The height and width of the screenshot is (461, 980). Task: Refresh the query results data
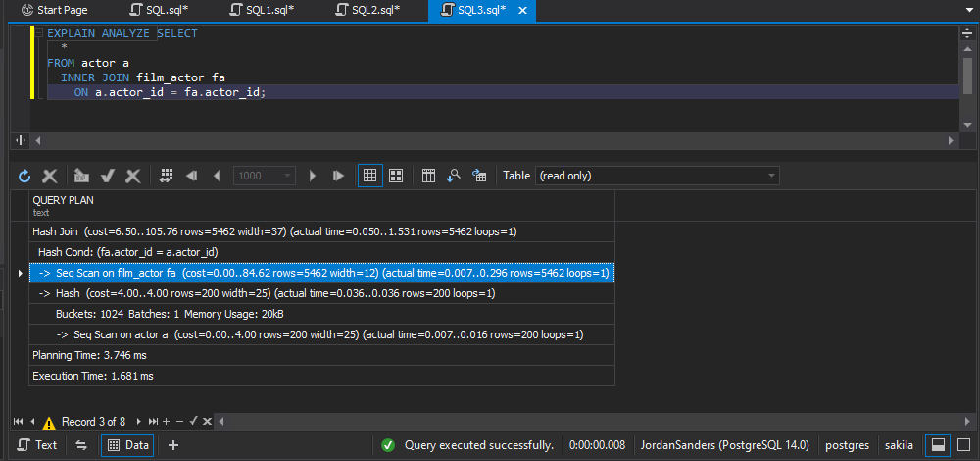coord(24,176)
